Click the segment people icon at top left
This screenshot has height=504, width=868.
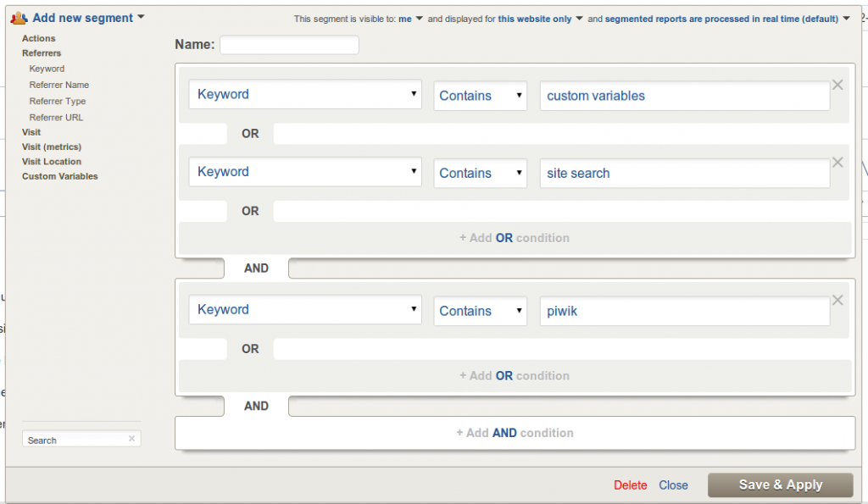pyautogui.click(x=20, y=18)
